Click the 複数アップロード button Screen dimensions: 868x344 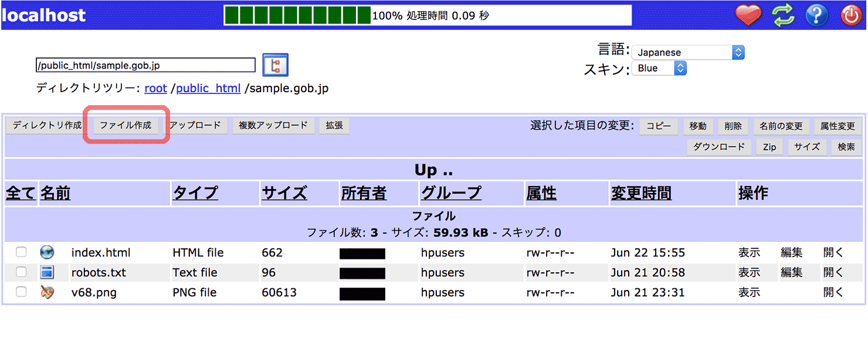tap(273, 126)
